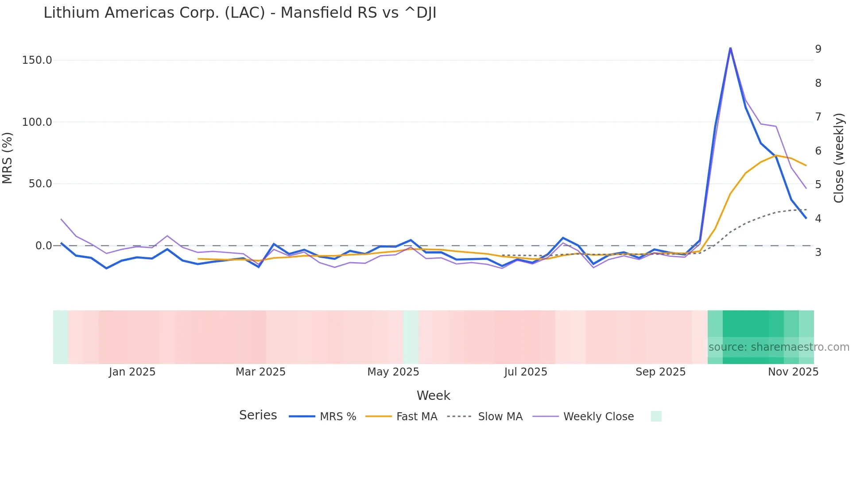Click the 0.0 left axis label
Image resolution: width=868 pixels, height=488 pixels.
tap(44, 246)
